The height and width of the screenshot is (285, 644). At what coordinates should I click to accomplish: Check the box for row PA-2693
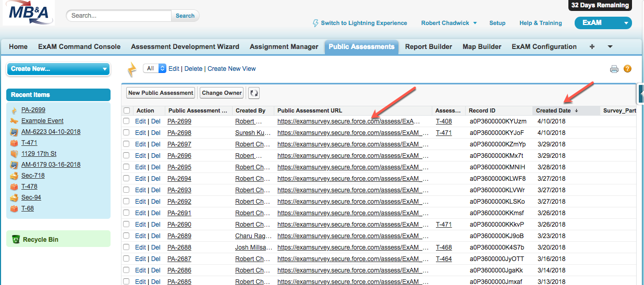coord(126,190)
